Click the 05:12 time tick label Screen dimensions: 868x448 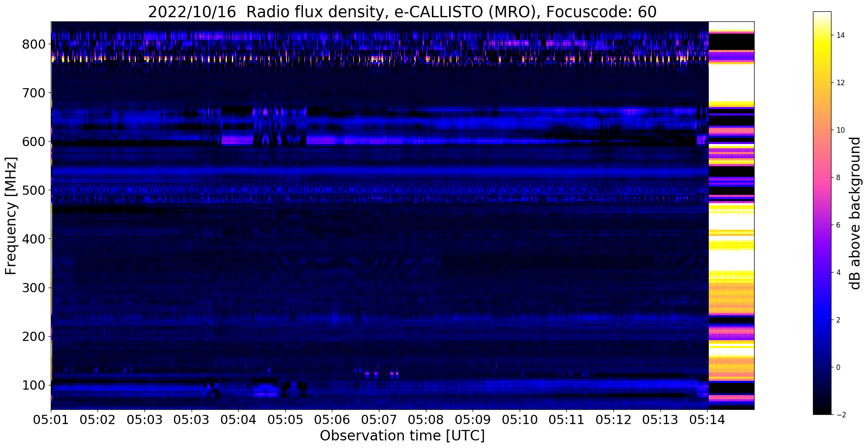pyautogui.click(x=613, y=420)
